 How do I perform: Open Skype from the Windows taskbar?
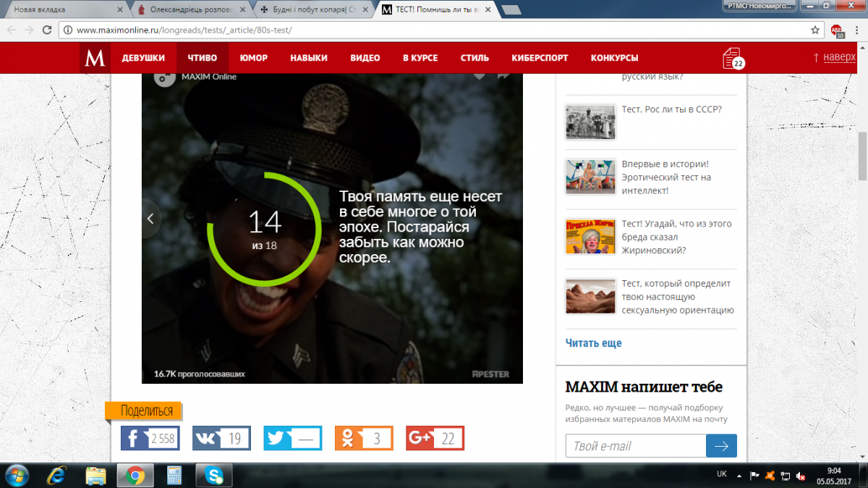214,476
